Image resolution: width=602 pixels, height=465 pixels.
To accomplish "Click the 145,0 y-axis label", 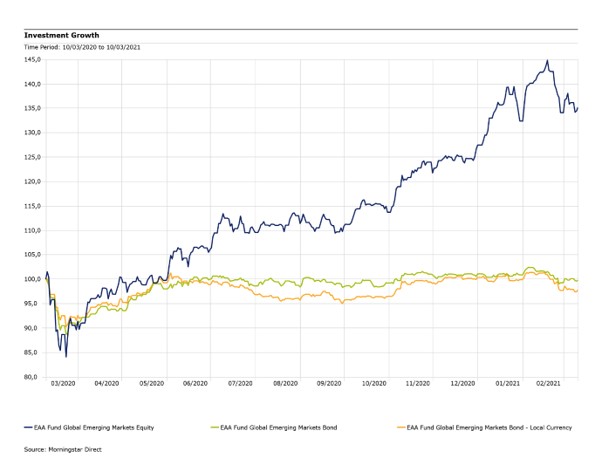I will pyautogui.click(x=33, y=60).
